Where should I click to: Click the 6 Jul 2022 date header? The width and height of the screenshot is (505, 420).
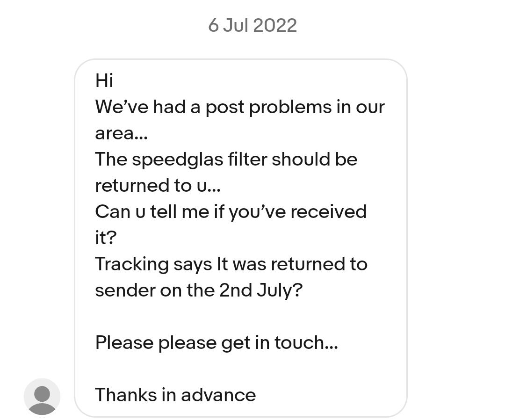252,25
